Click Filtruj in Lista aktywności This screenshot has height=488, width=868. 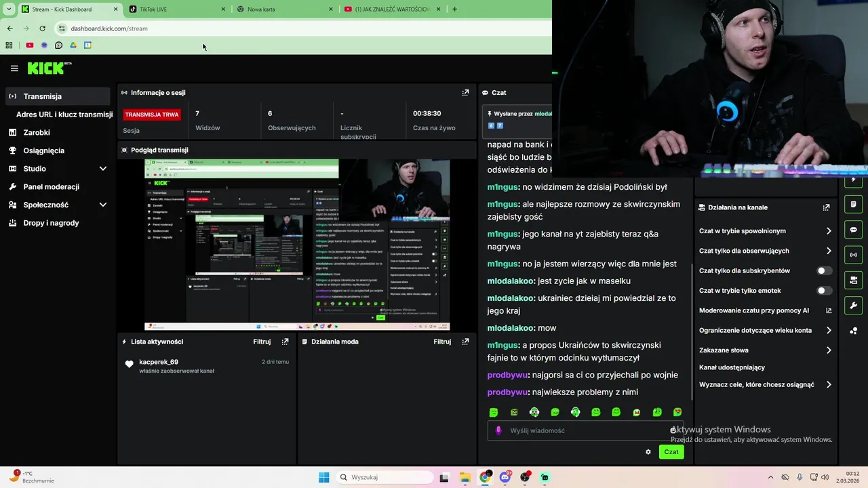262,342
